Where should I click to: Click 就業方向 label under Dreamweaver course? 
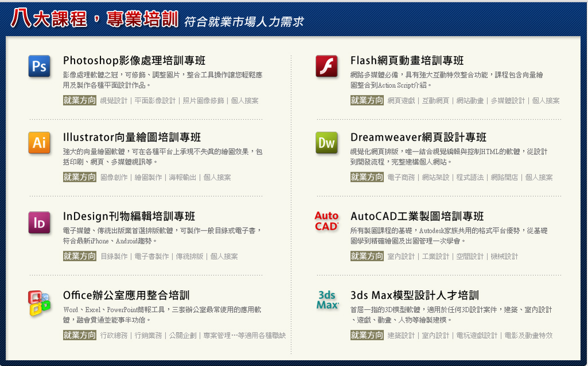pyautogui.click(x=367, y=177)
